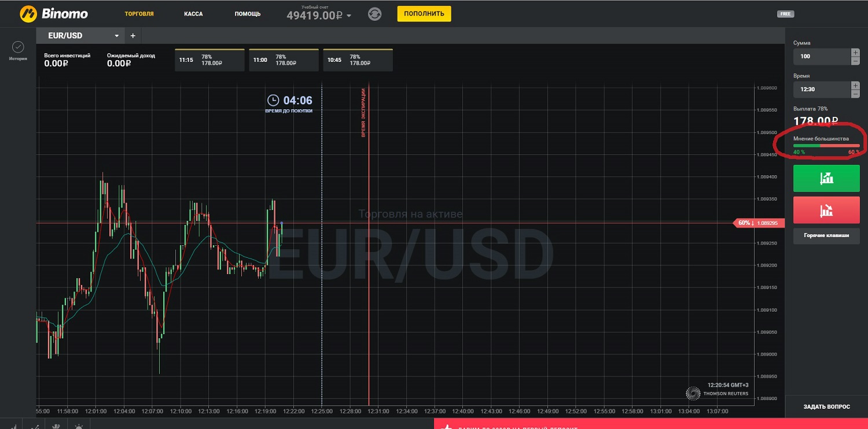
Task: Open the Торговля menu
Action: click(x=139, y=14)
